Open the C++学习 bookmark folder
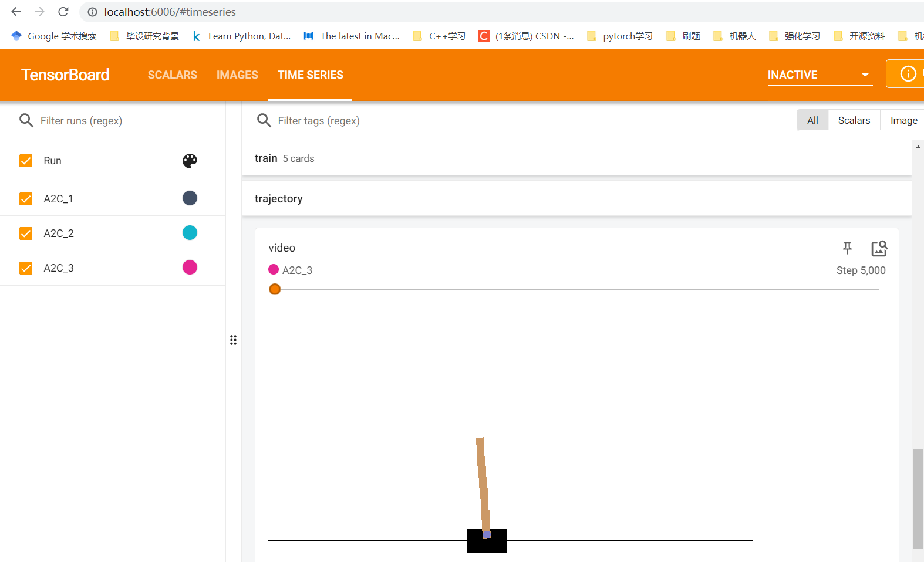The width and height of the screenshot is (924, 562). (x=439, y=36)
